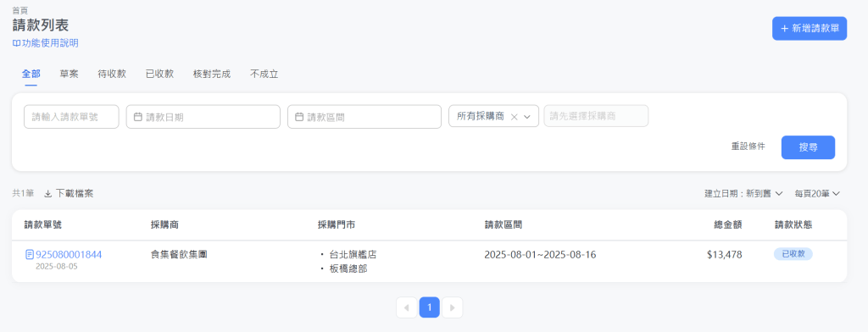This screenshot has height=332, width=868.
Task: Switch to the 核對完成 tab
Action: (211, 75)
